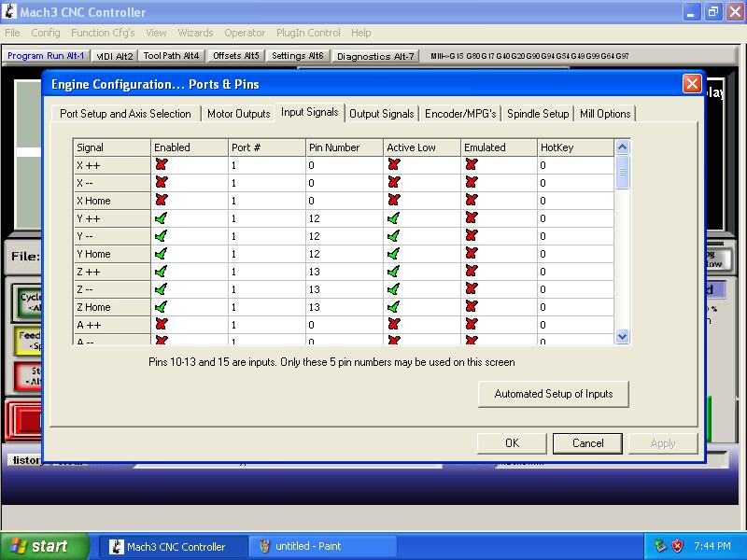Toggle Active Low for Z -- signal

tap(393, 289)
